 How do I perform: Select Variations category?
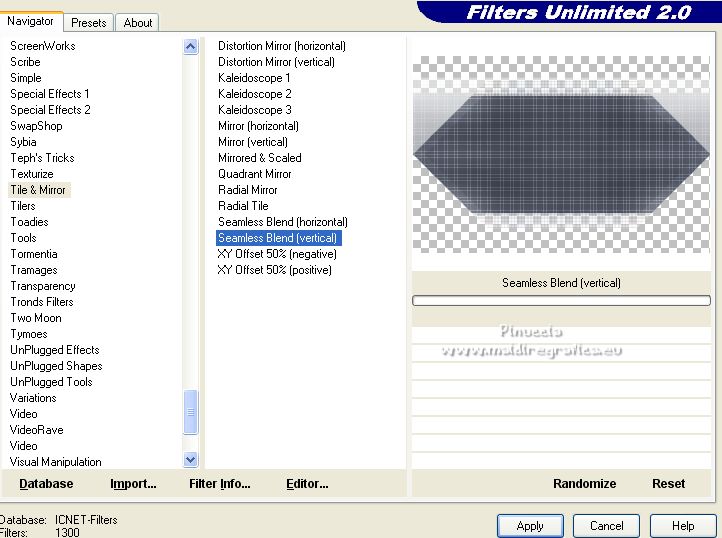(33, 398)
